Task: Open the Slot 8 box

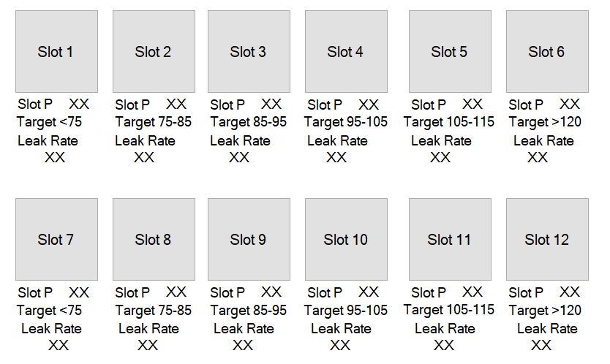Action: pyautogui.click(x=154, y=239)
